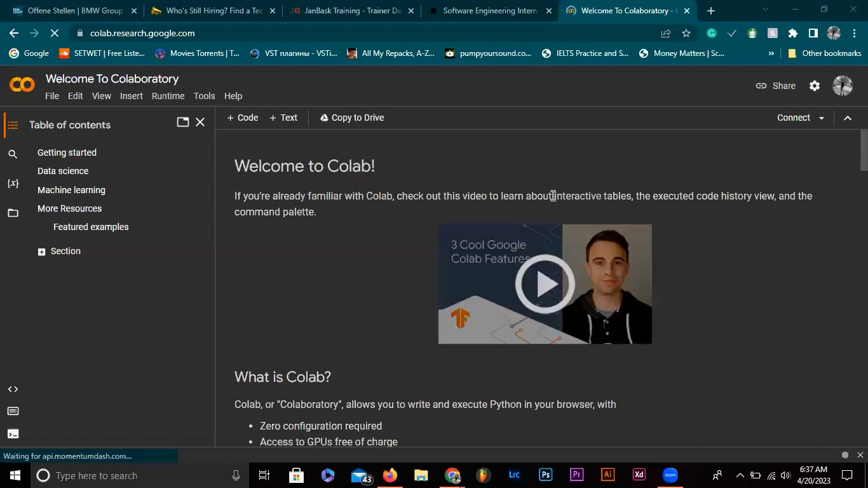This screenshot has height=488, width=868.
Task: Open the Find and replace search icon
Action: [x=13, y=154]
